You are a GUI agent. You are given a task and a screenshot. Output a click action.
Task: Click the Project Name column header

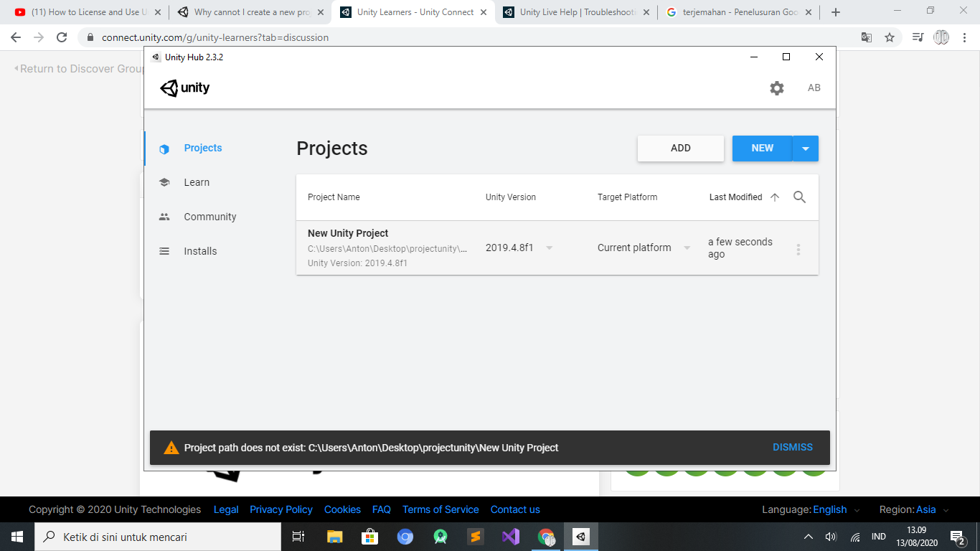[x=334, y=197]
